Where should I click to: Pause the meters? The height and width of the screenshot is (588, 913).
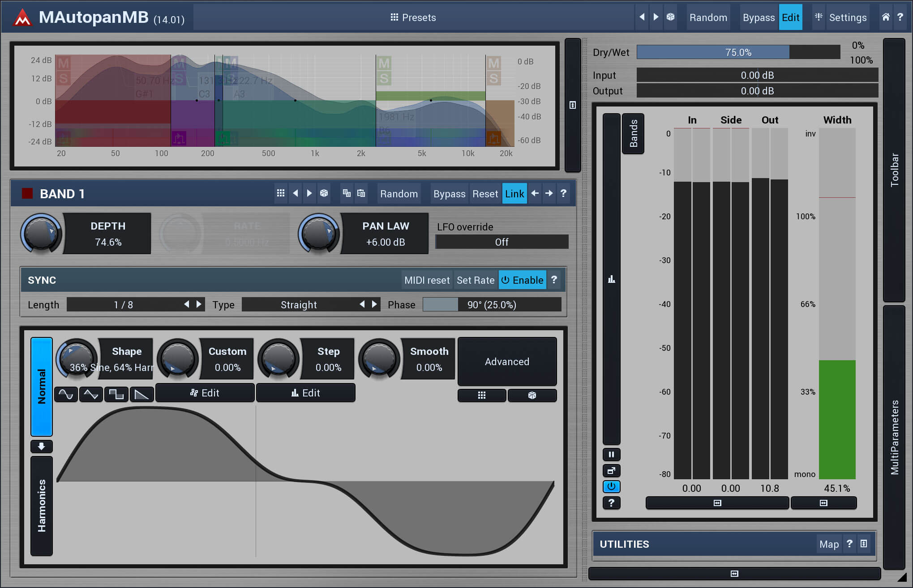[x=611, y=454]
